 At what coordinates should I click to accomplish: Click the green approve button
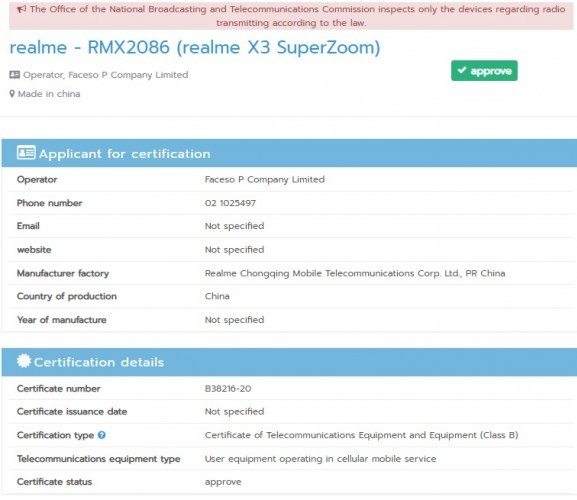point(484,71)
